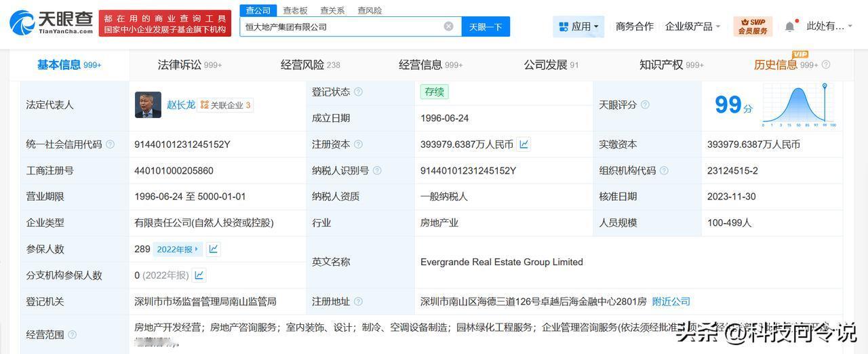Screen dimensions: 868x354
Task: Click the help icon next to 经营范围
Action: pos(73,334)
